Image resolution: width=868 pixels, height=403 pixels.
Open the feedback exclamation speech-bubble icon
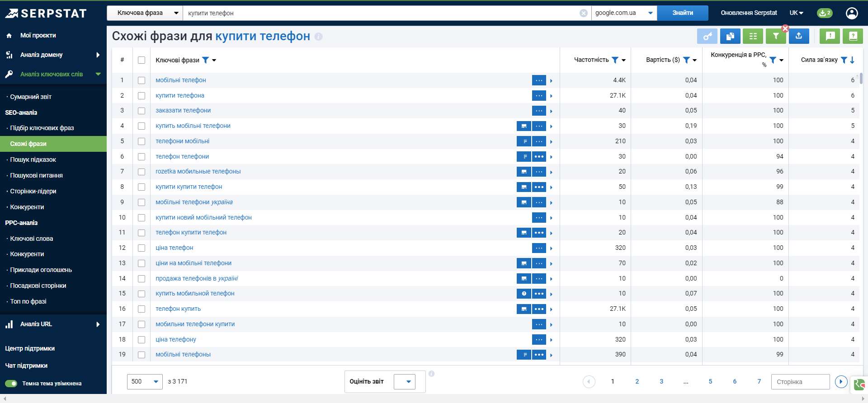click(830, 36)
